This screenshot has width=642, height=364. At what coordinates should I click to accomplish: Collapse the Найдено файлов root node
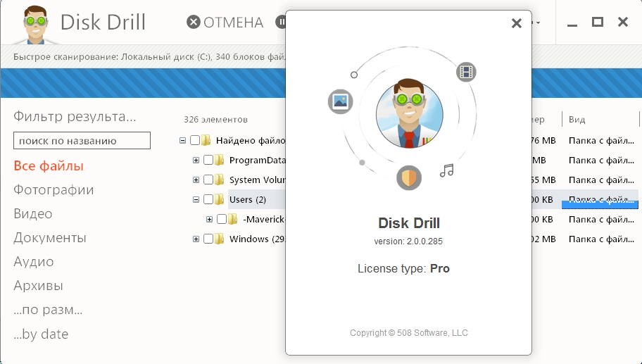pyautogui.click(x=182, y=140)
